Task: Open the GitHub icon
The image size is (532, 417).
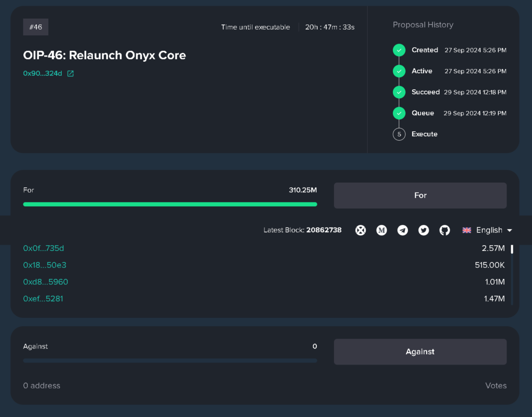Action: pos(444,230)
